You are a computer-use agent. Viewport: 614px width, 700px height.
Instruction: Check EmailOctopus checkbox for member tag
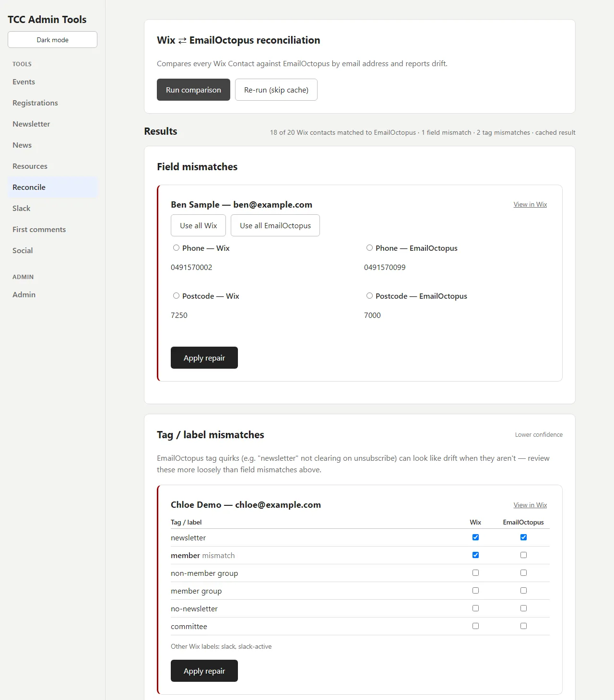click(x=523, y=555)
